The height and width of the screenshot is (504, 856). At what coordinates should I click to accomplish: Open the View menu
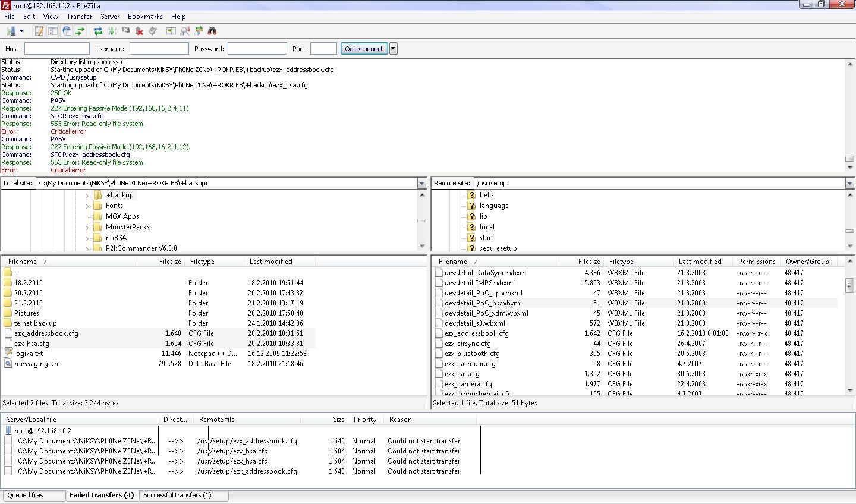tap(51, 17)
